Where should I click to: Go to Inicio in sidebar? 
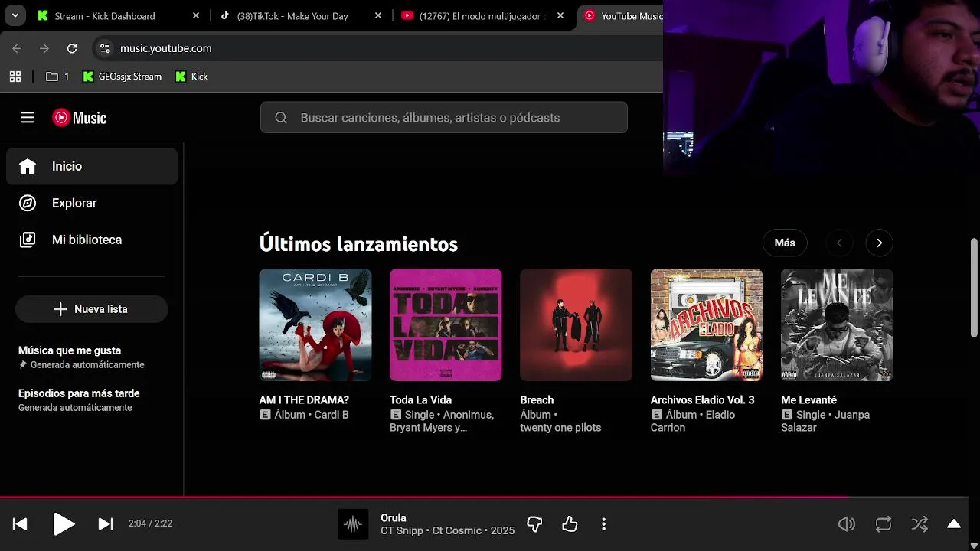point(92,166)
